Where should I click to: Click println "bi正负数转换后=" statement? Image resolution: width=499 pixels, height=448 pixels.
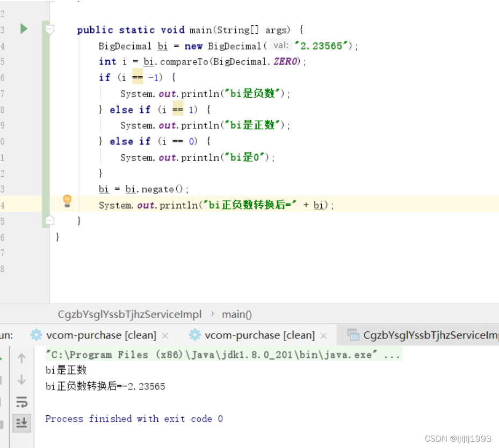click(216, 205)
